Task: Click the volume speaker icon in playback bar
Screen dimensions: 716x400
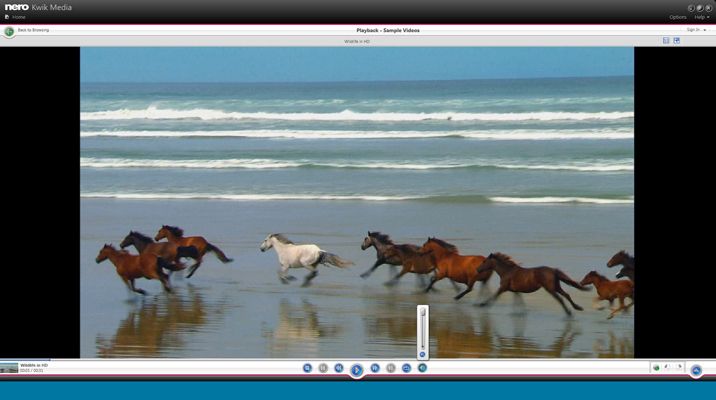Action: tap(422, 368)
